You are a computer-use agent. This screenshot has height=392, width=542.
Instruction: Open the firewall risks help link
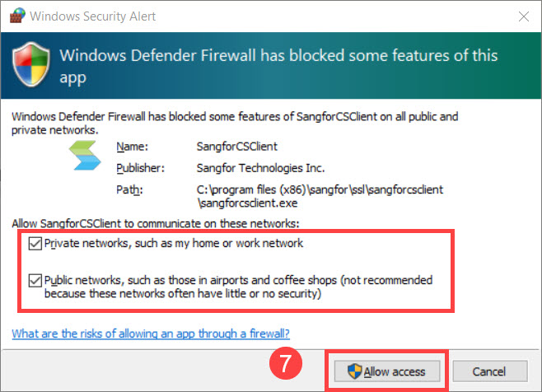pyautogui.click(x=150, y=334)
